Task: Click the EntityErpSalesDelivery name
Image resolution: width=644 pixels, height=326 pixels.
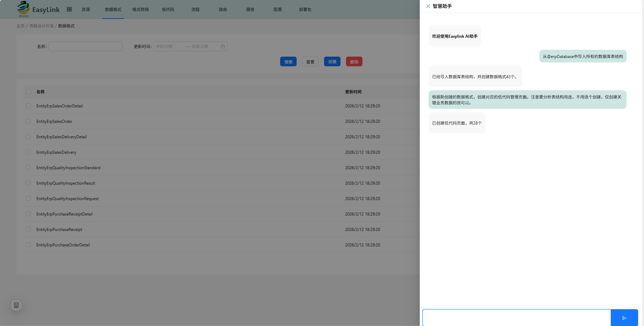Action: pyautogui.click(x=56, y=152)
